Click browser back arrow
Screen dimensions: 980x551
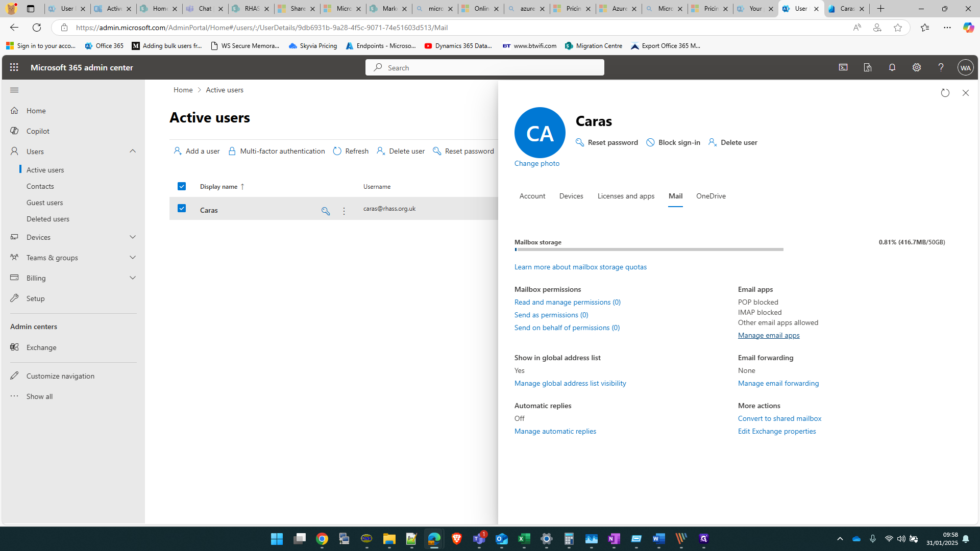(x=14, y=28)
